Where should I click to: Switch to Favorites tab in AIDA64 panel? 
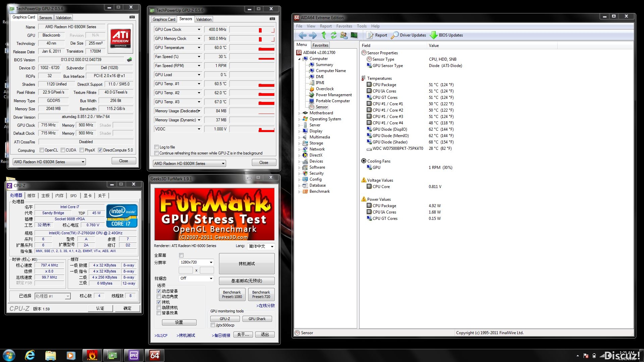click(x=320, y=45)
